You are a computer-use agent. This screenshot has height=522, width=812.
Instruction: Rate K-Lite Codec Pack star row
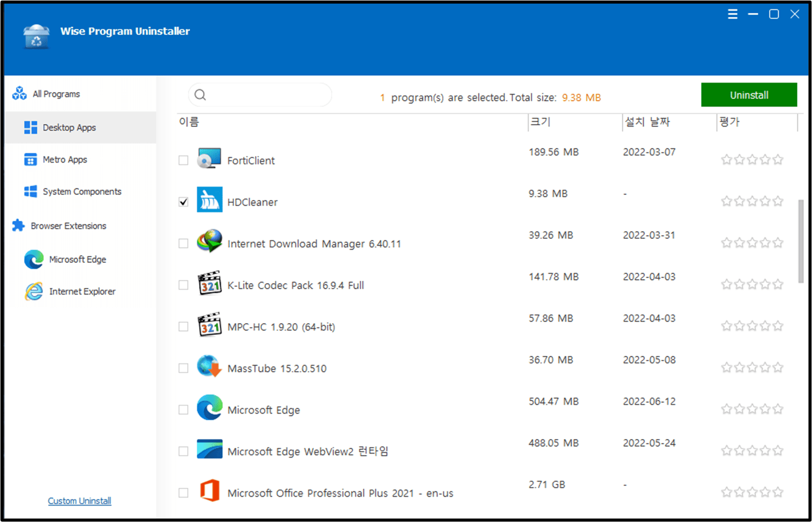pos(752,284)
